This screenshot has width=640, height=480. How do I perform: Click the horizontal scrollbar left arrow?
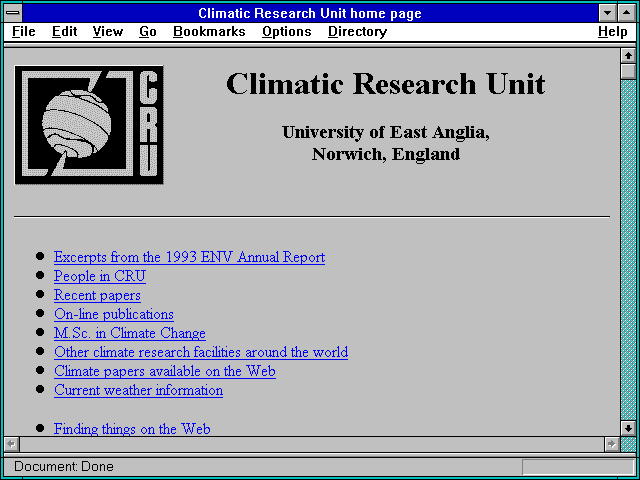tap(11, 444)
